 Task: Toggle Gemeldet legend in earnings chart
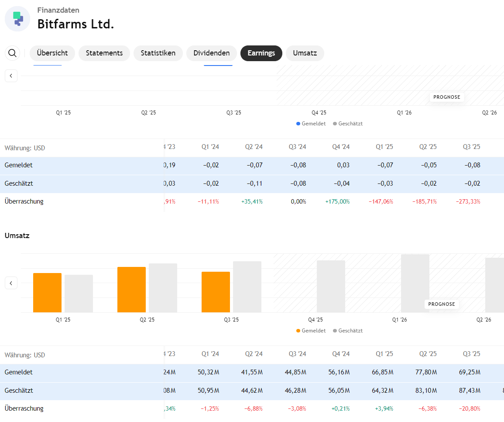point(311,124)
